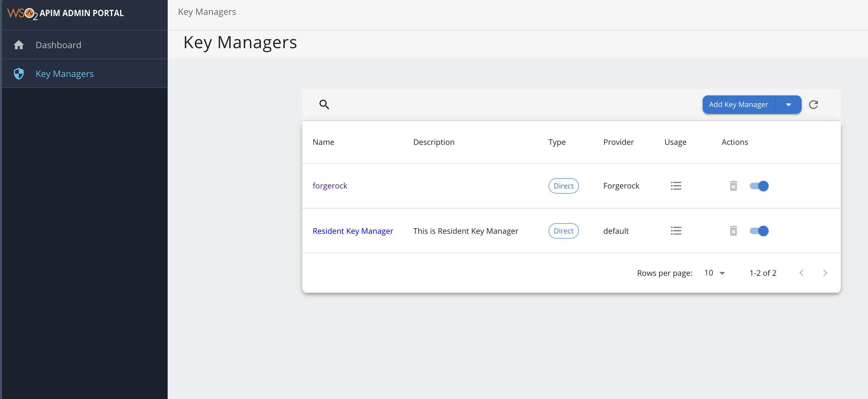The height and width of the screenshot is (399, 868).
Task: Click the WSO2 APIM Admin Portal logo
Action: tap(65, 13)
